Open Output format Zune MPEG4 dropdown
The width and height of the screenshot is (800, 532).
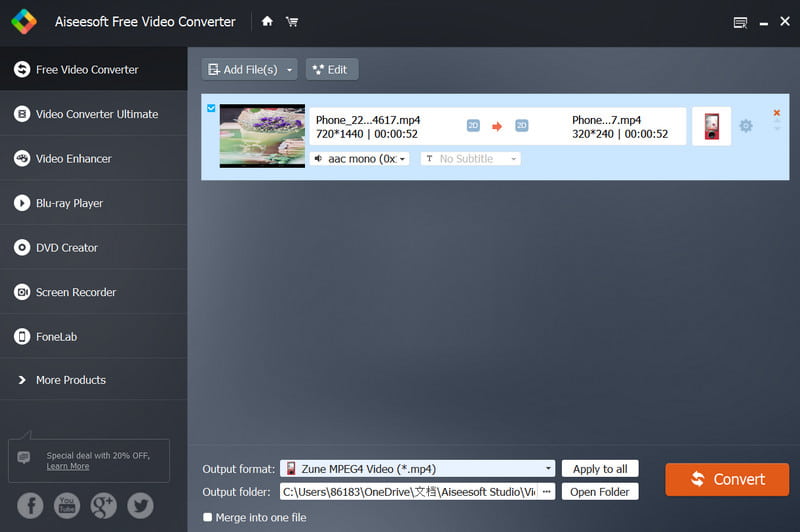tap(417, 468)
